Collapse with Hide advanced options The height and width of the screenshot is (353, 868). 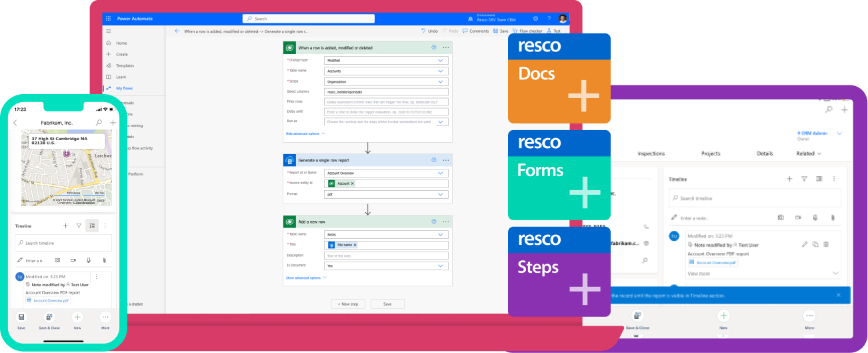click(305, 133)
